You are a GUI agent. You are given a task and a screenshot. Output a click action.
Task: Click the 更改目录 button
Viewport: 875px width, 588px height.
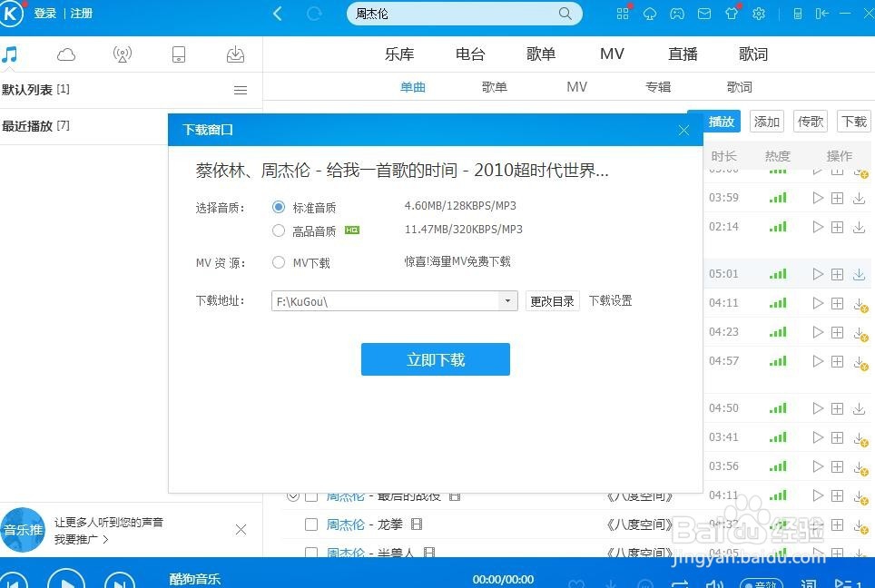point(553,301)
